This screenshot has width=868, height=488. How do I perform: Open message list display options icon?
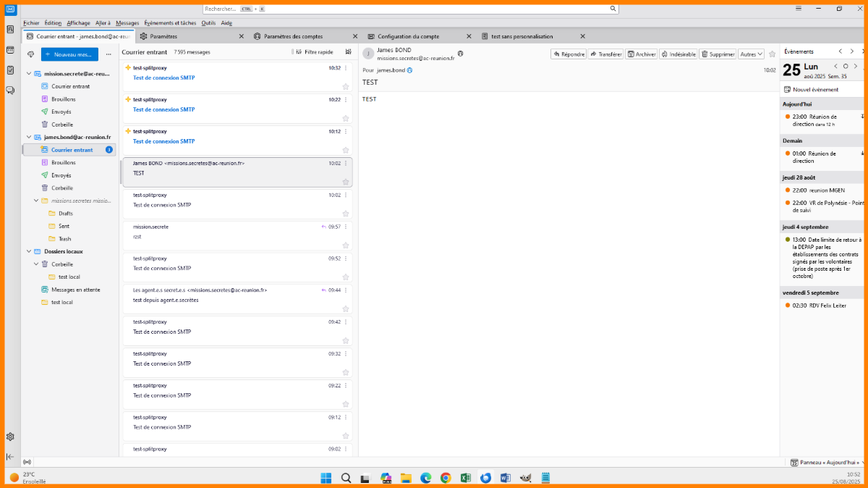pos(349,52)
